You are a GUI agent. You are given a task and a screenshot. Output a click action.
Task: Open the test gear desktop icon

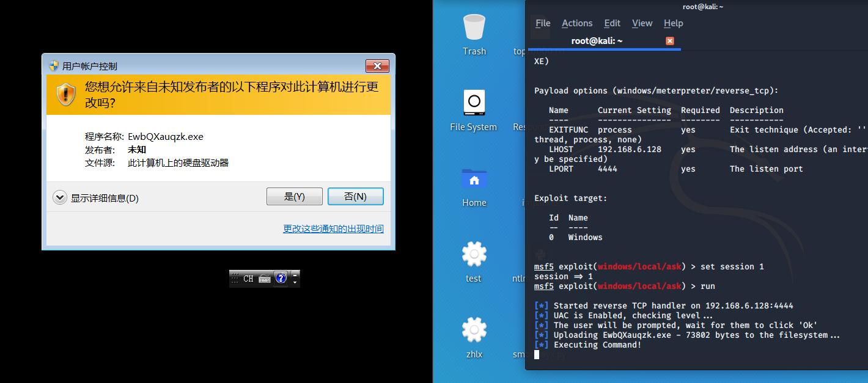click(x=474, y=263)
